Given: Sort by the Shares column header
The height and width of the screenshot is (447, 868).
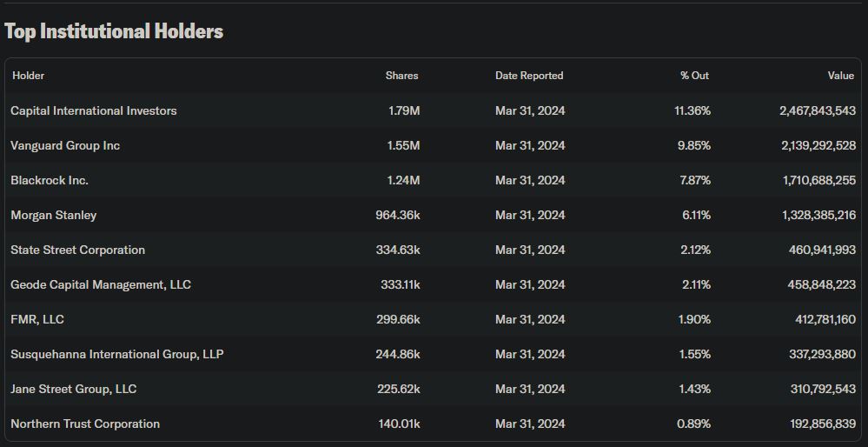Looking at the screenshot, I should 401,76.
